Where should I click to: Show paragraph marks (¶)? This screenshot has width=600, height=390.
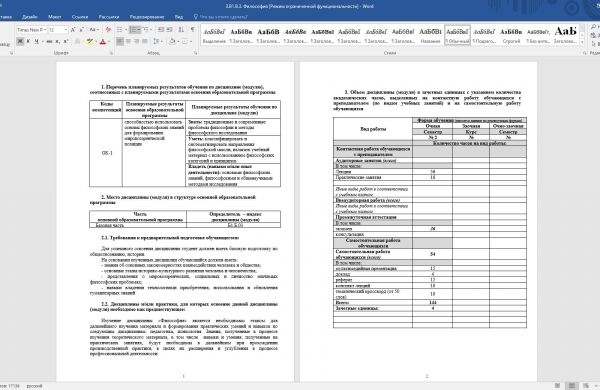[192, 29]
